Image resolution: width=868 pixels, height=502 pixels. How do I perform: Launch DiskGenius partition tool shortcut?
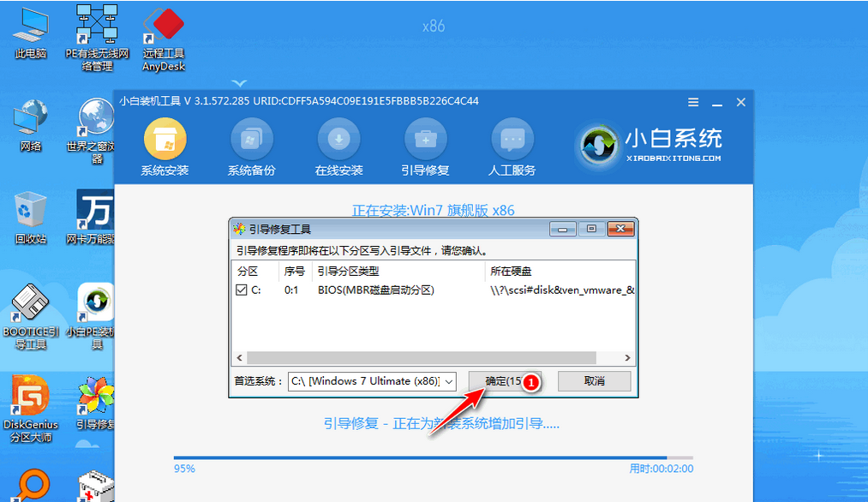[x=32, y=401]
